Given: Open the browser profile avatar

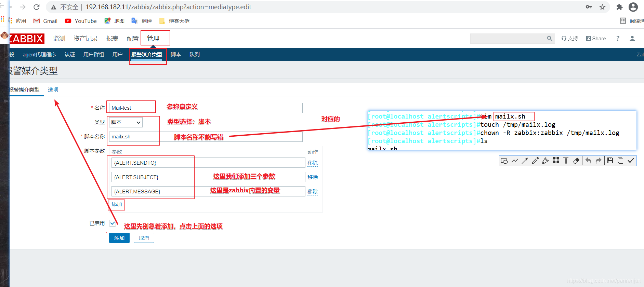Looking at the screenshot, I should (x=633, y=7).
